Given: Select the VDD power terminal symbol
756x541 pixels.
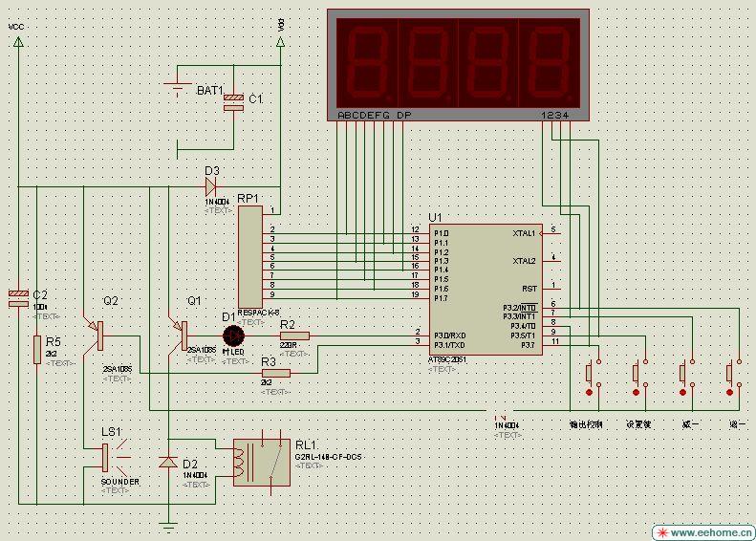Looking at the screenshot, I should point(281,42).
